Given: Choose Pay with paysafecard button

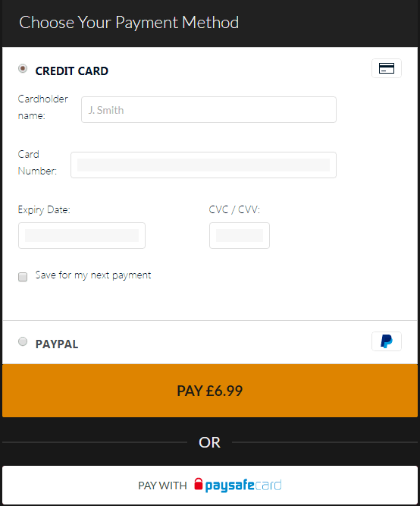Looking at the screenshot, I should [210, 486].
